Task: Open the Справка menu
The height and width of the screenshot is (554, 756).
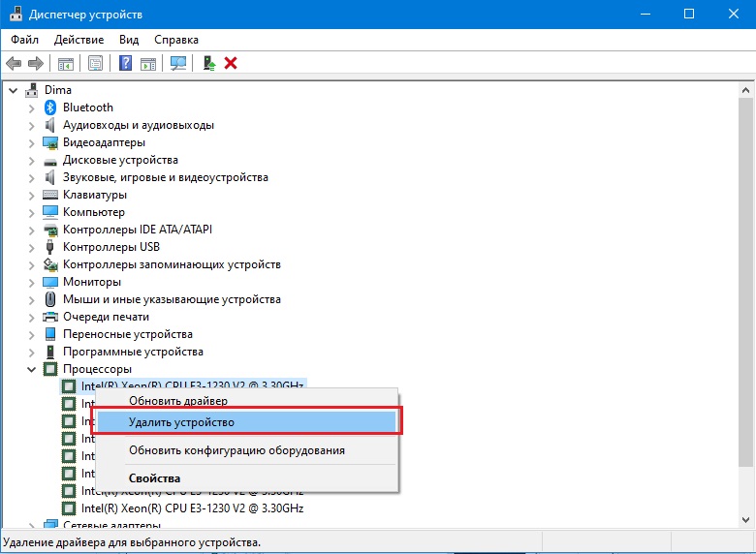Action: [x=176, y=40]
